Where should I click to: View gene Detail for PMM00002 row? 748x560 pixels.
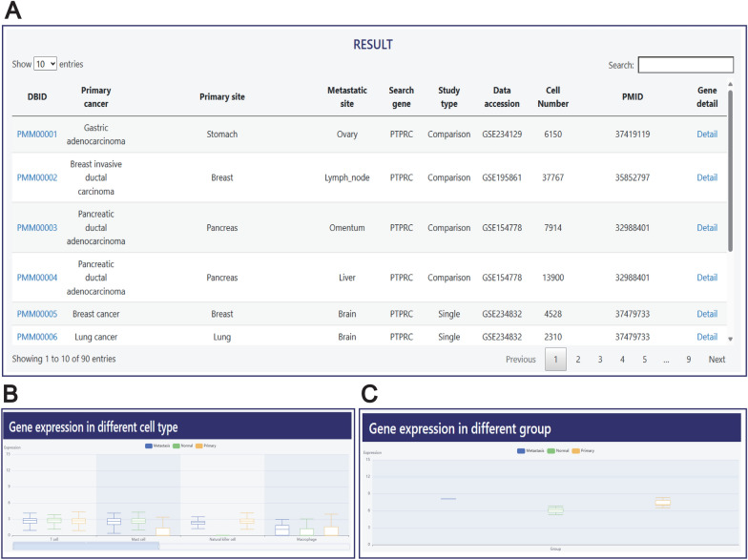pyautogui.click(x=707, y=177)
